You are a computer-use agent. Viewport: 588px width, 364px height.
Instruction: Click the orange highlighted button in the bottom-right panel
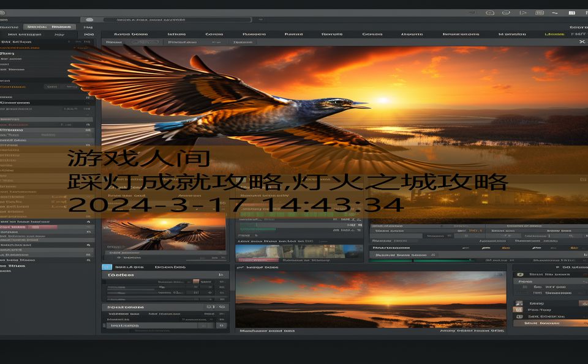click(550, 323)
